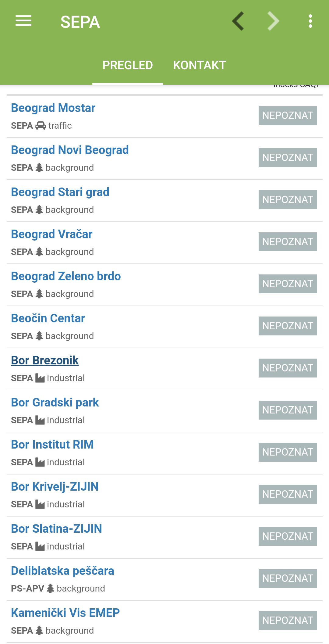The image size is (329, 644).
Task: Tap the back arrow in header
Action: click(238, 21)
